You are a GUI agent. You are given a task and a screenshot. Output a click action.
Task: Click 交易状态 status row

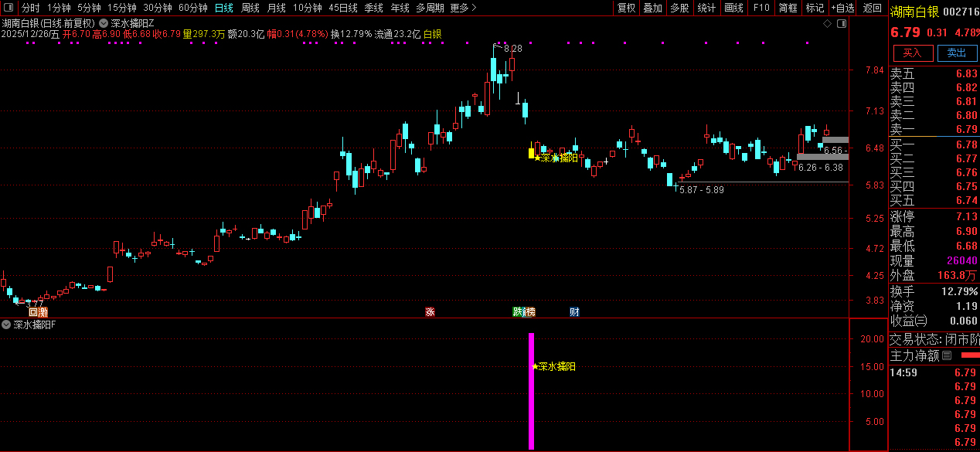click(x=934, y=339)
